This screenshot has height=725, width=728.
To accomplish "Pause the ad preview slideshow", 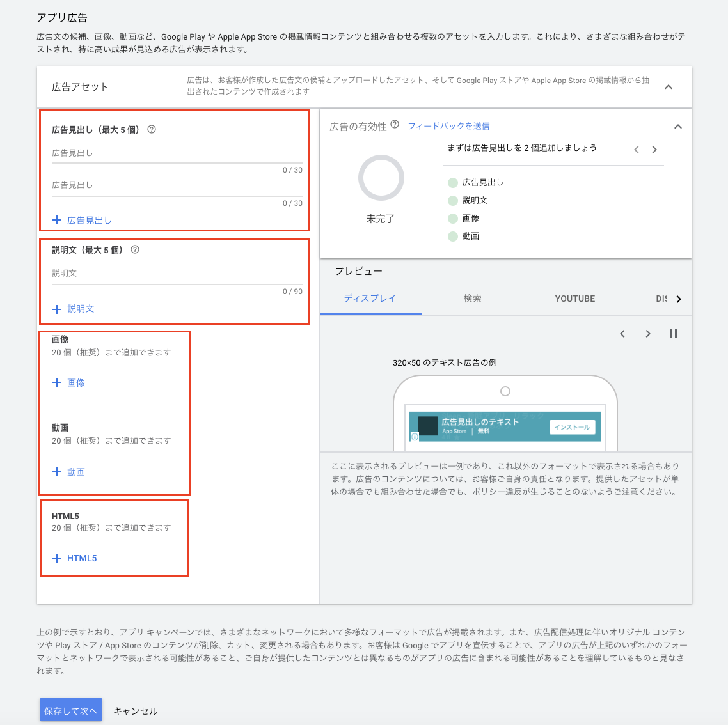I will pyautogui.click(x=673, y=334).
